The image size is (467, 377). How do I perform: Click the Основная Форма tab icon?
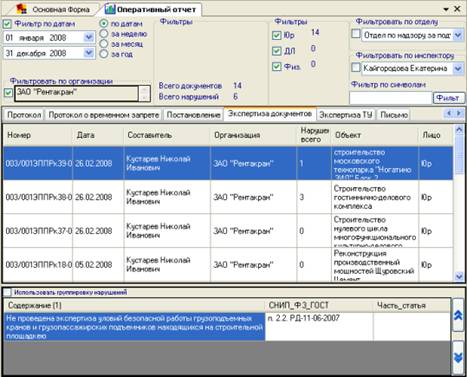click(x=22, y=9)
